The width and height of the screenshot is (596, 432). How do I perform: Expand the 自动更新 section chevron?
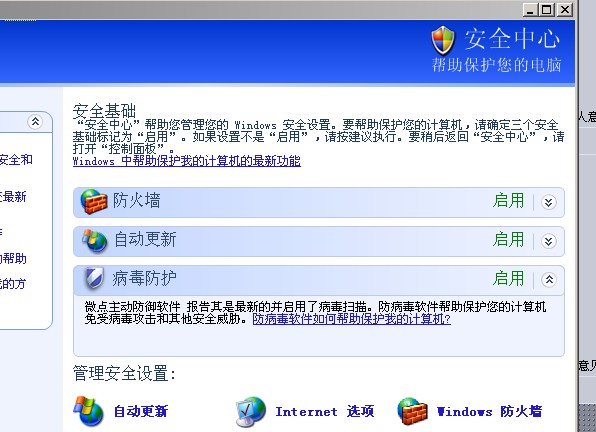tap(548, 241)
